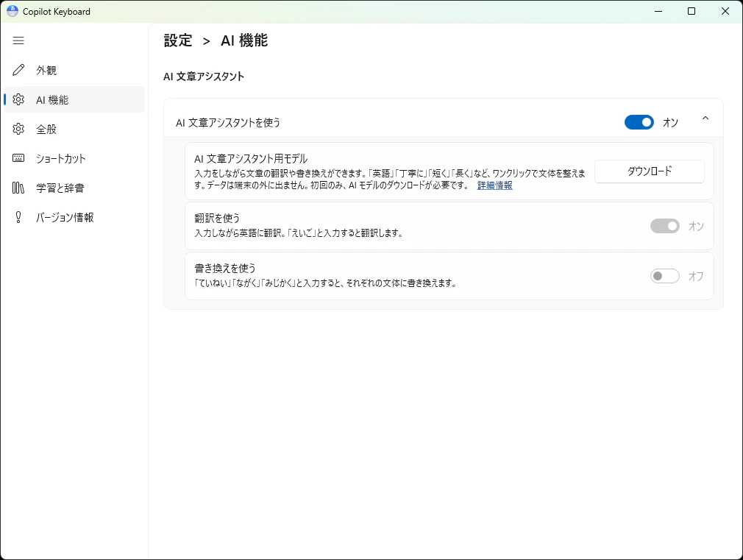The width and height of the screenshot is (743, 560).
Task: Click the 翻訳を使う label text
Action: (x=217, y=218)
